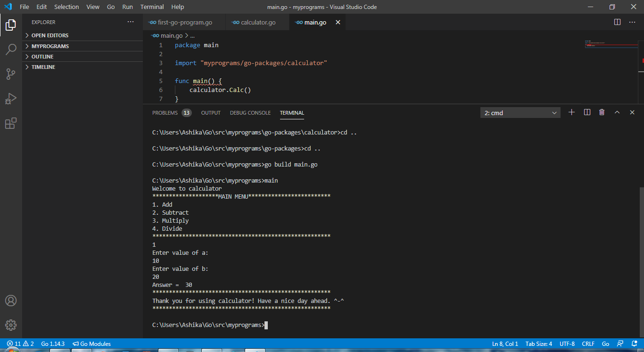Open the Manage gear icon

[11, 325]
